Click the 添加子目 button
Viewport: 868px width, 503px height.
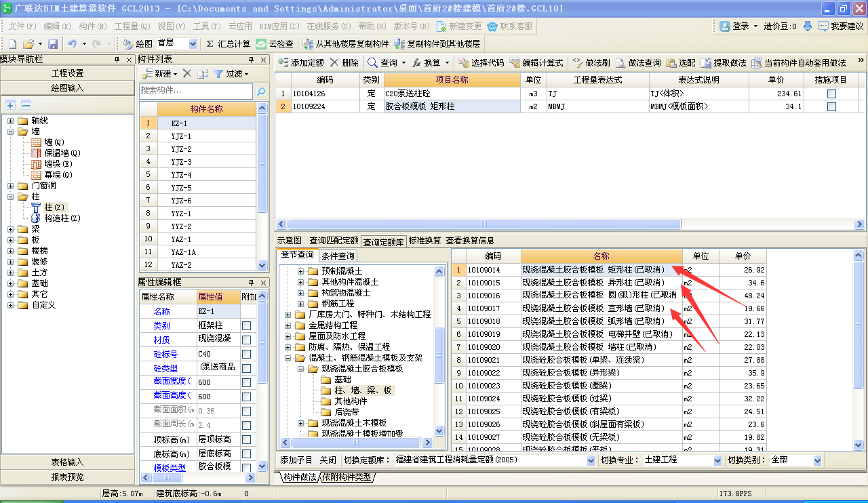coord(296,460)
